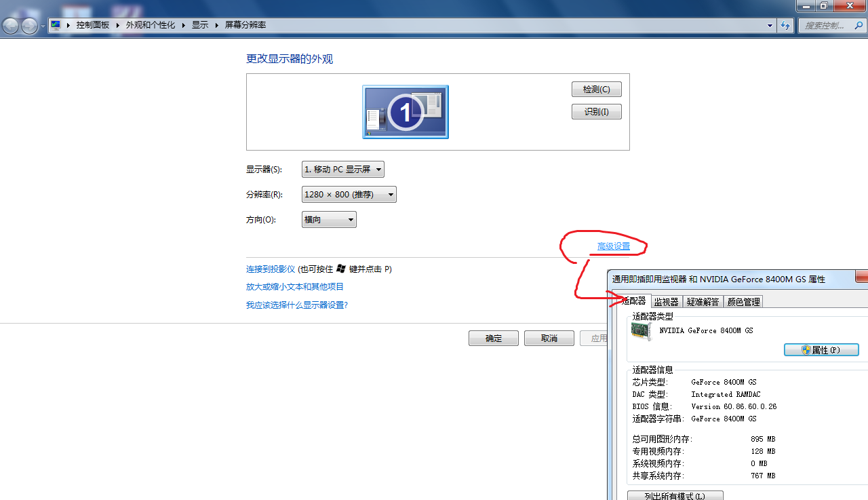Viewport: 868px width, 500px height.
Task: Navigate to 显示 in the breadcrumb
Action: tap(200, 25)
